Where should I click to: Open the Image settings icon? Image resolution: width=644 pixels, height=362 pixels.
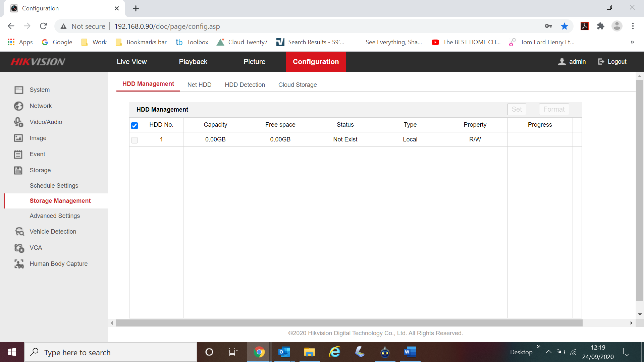click(x=19, y=138)
